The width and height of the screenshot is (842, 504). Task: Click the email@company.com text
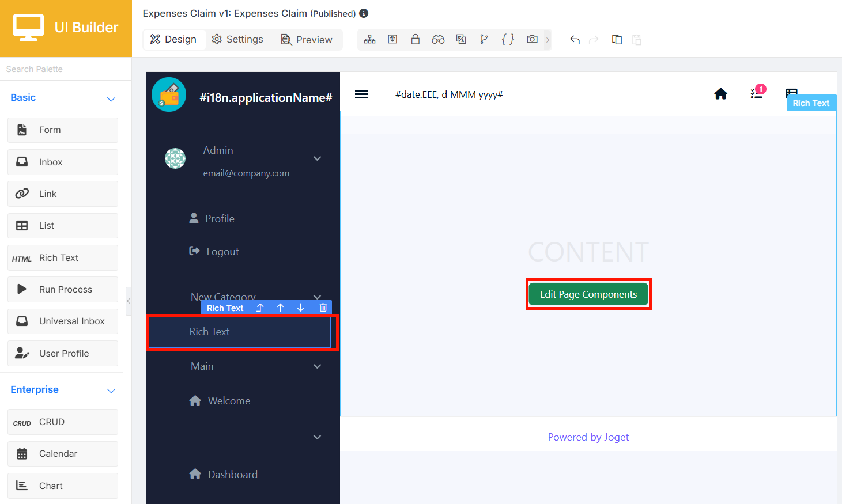[x=246, y=173]
